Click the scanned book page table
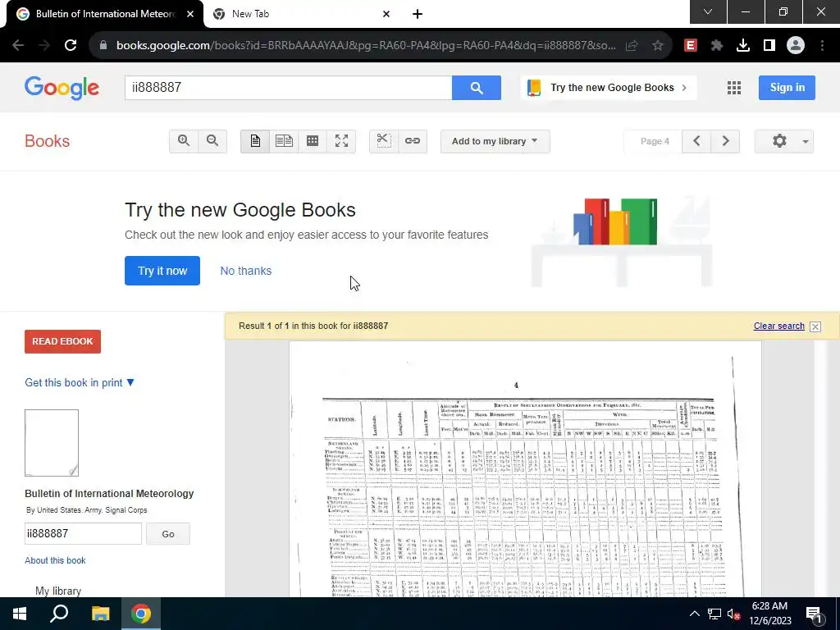Viewport: 840px width, 630px height. coord(524,498)
